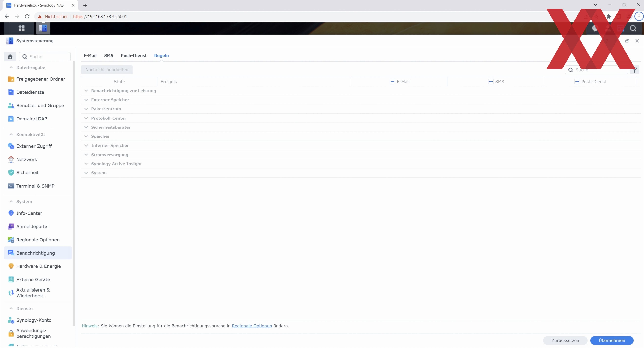Click the Übernehmen button
The width and height of the screenshot is (644, 348).
tap(612, 340)
